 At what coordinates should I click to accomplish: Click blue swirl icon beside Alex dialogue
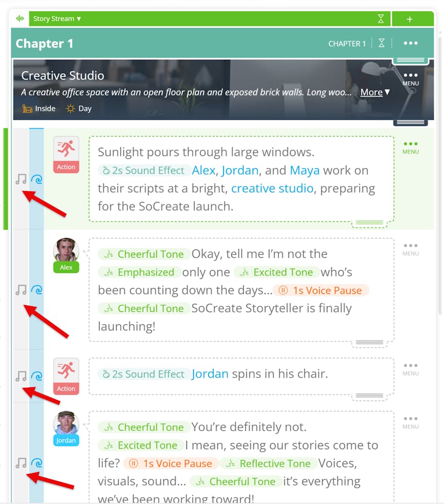coord(37,290)
